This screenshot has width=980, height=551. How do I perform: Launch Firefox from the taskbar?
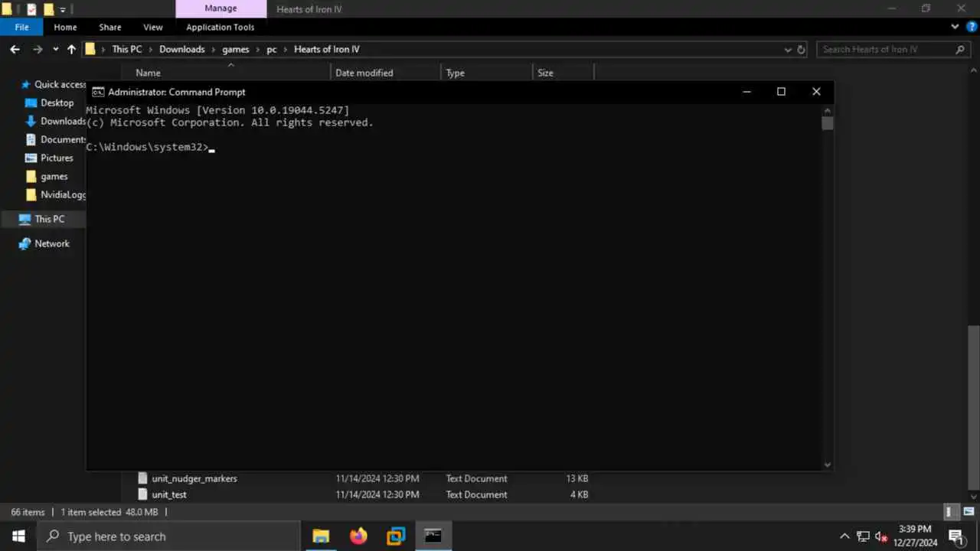358,536
